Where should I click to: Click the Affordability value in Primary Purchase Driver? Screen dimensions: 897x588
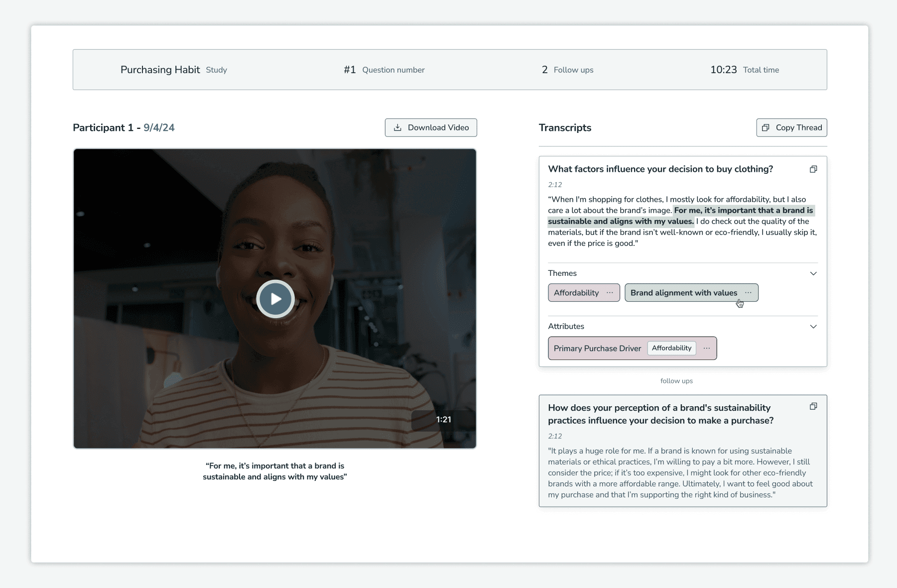(671, 348)
